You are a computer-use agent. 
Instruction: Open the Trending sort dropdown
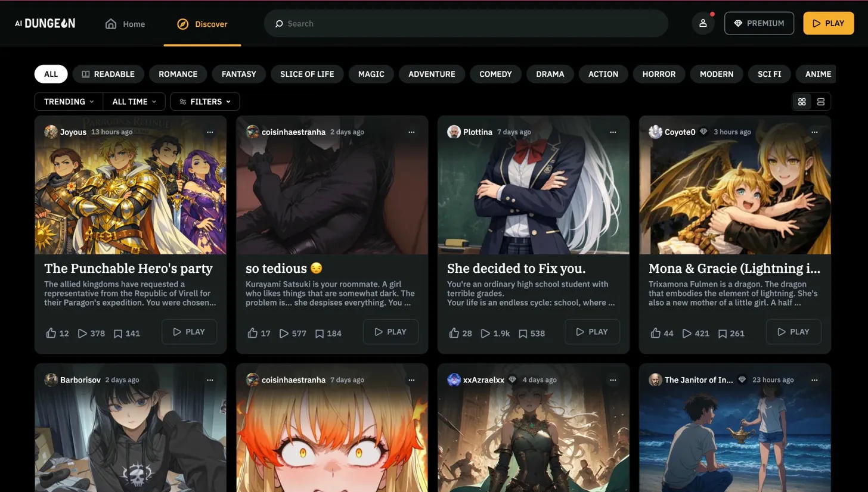click(69, 102)
